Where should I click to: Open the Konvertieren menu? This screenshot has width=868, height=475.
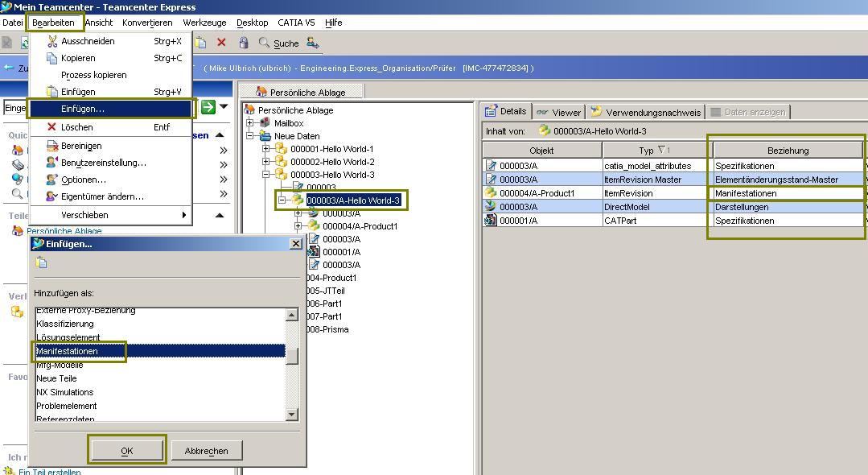pos(147,23)
